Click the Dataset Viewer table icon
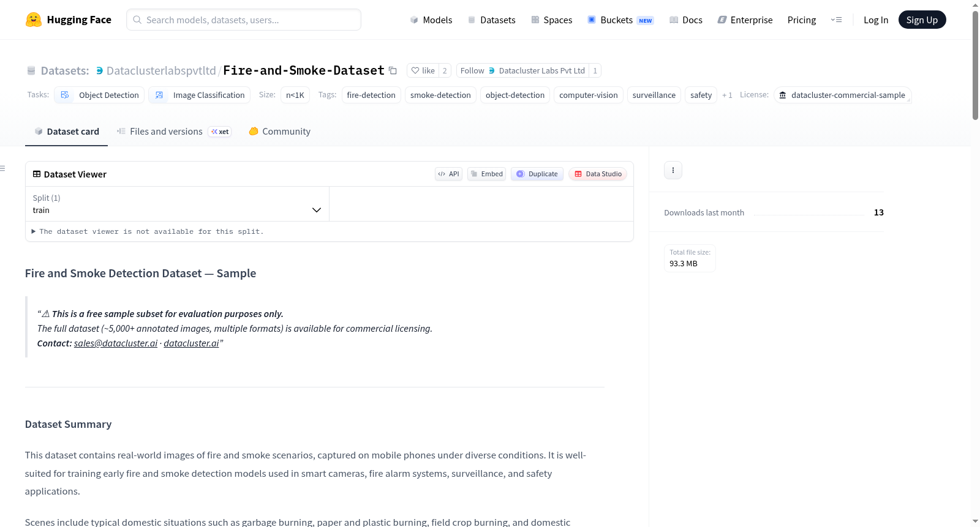 [37, 174]
